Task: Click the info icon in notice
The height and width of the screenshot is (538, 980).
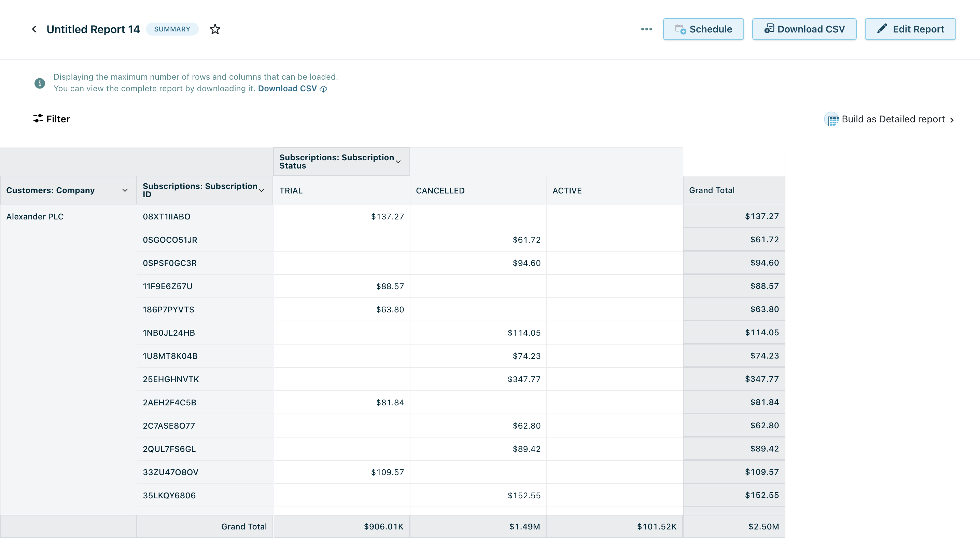Action: [40, 83]
